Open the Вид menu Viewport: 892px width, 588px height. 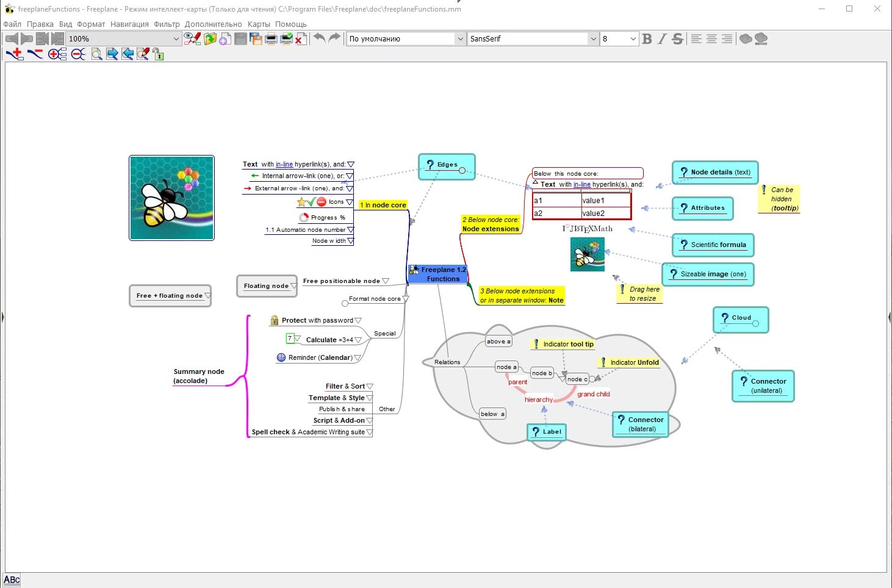tap(65, 24)
